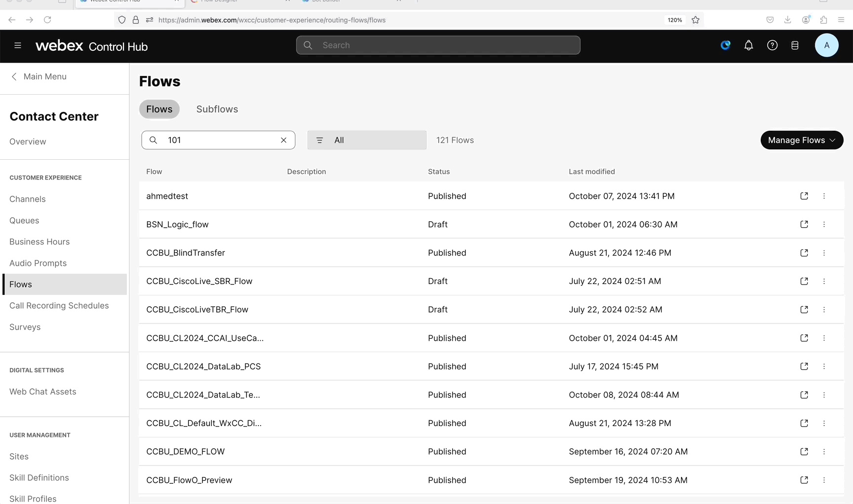The height and width of the screenshot is (504, 853).
Task: Click the flow search input field
Action: coord(220,140)
